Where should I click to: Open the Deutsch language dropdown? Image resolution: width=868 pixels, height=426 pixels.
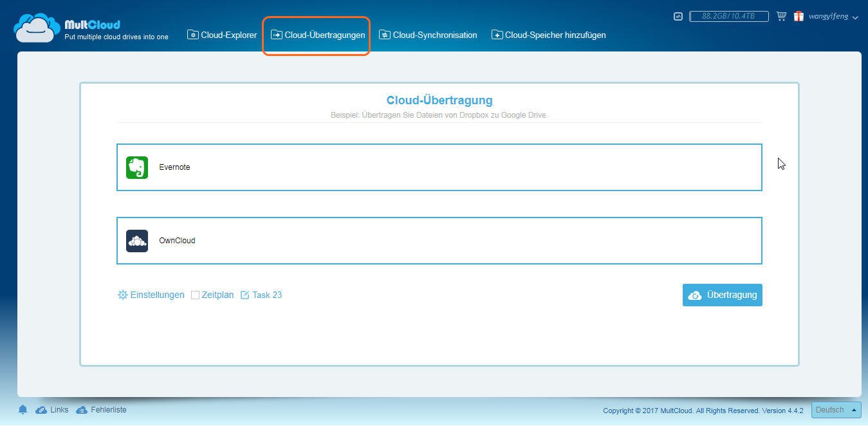point(836,410)
